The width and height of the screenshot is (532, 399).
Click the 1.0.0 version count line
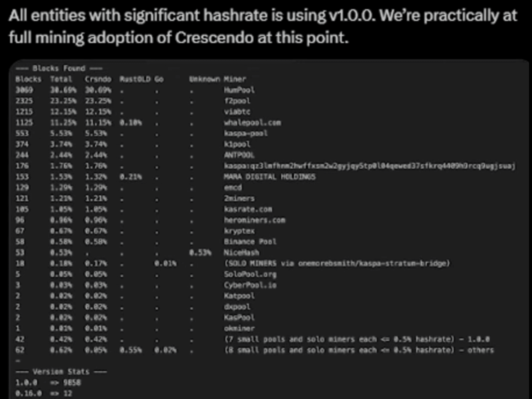tap(48, 383)
